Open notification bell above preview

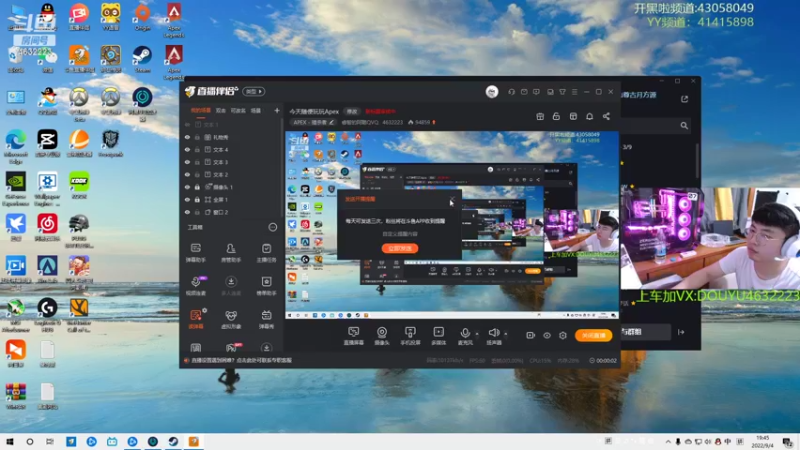(x=589, y=116)
